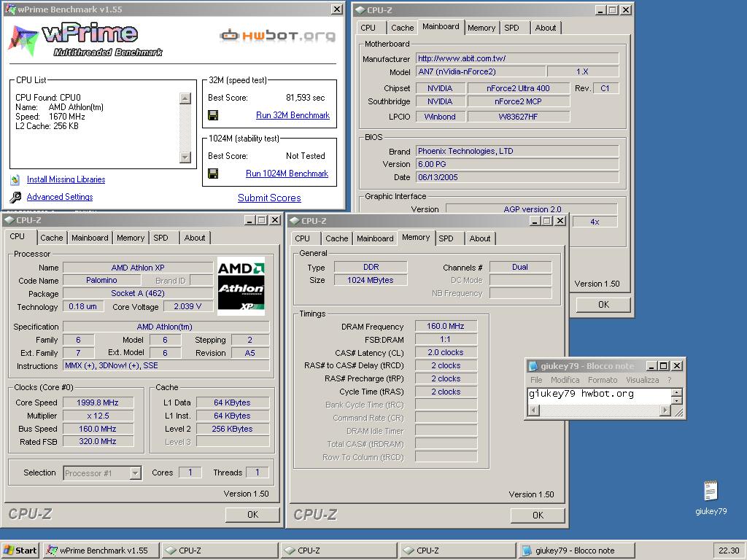Select Memory tab in Mainboard window
747x560 pixels.
481,28
